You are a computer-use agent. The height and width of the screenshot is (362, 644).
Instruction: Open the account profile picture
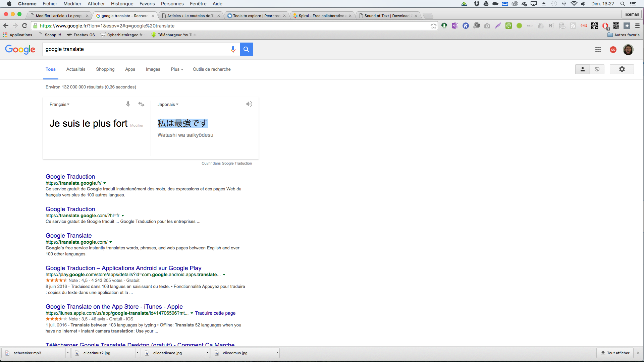628,50
